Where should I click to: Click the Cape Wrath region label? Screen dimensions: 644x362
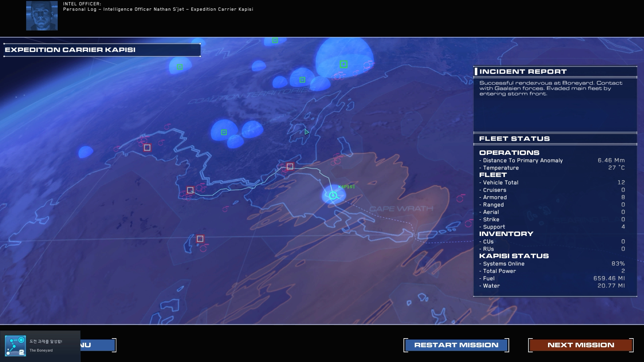pyautogui.click(x=401, y=209)
